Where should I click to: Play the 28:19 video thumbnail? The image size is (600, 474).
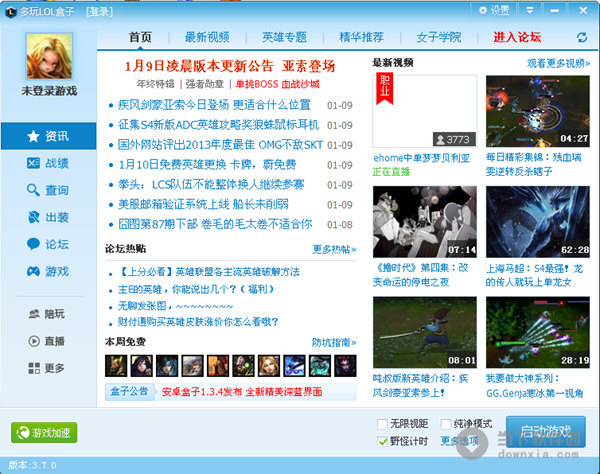coord(538,332)
